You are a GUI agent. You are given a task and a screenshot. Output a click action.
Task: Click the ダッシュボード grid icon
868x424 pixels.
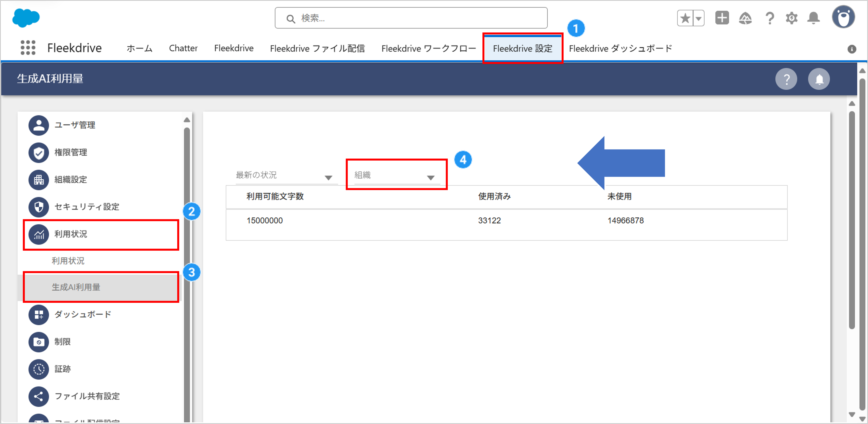[x=39, y=315]
